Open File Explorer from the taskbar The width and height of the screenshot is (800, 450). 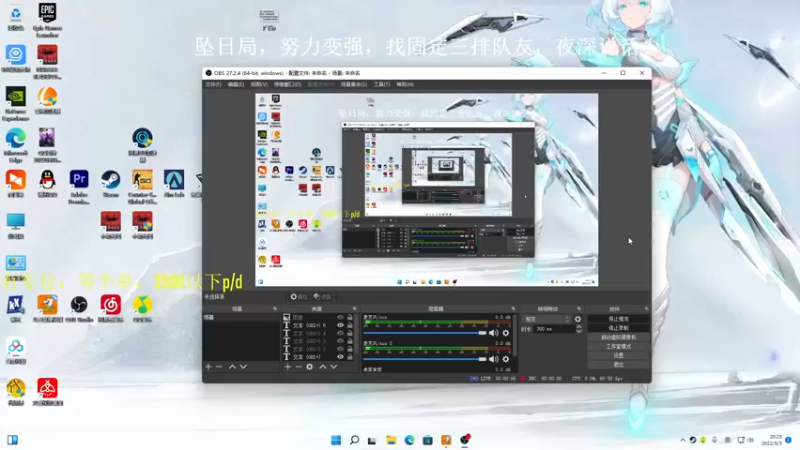(x=391, y=440)
